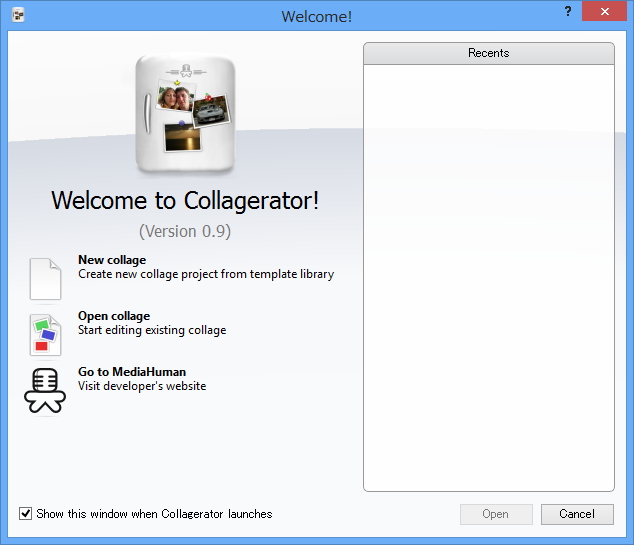Screen dimensions: 634x545
Task: Click the Cancel button
Action: (x=577, y=514)
